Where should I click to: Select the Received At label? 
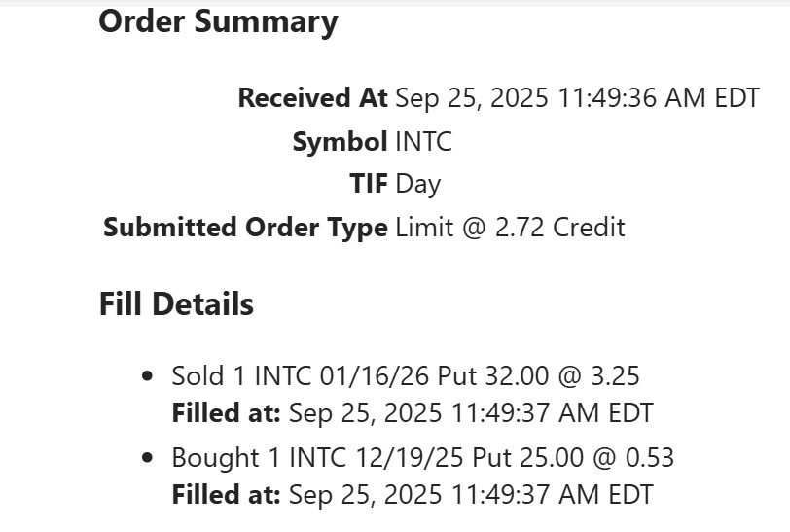312,98
